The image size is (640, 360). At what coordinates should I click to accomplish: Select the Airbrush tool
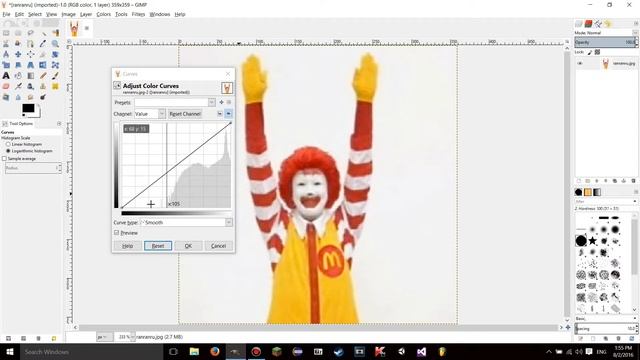pyautogui.click(x=18, y=86)
